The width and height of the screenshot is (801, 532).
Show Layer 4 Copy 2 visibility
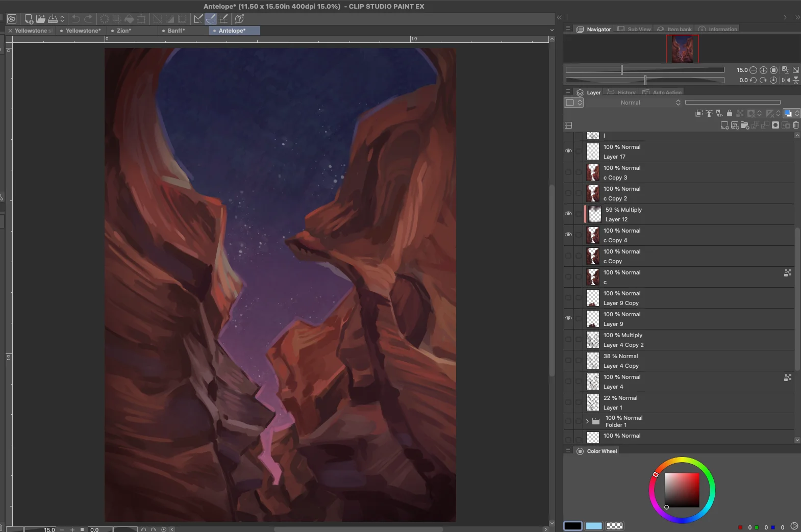point(568,339)
